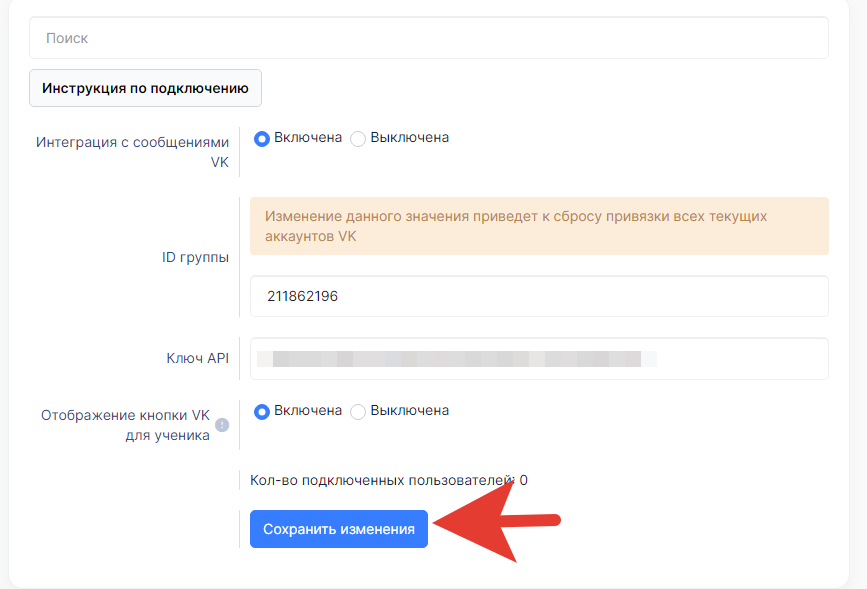Viewport: 867px width, 589px height.
Task: Turn off VK button display for student
Action: coord(358,411)
